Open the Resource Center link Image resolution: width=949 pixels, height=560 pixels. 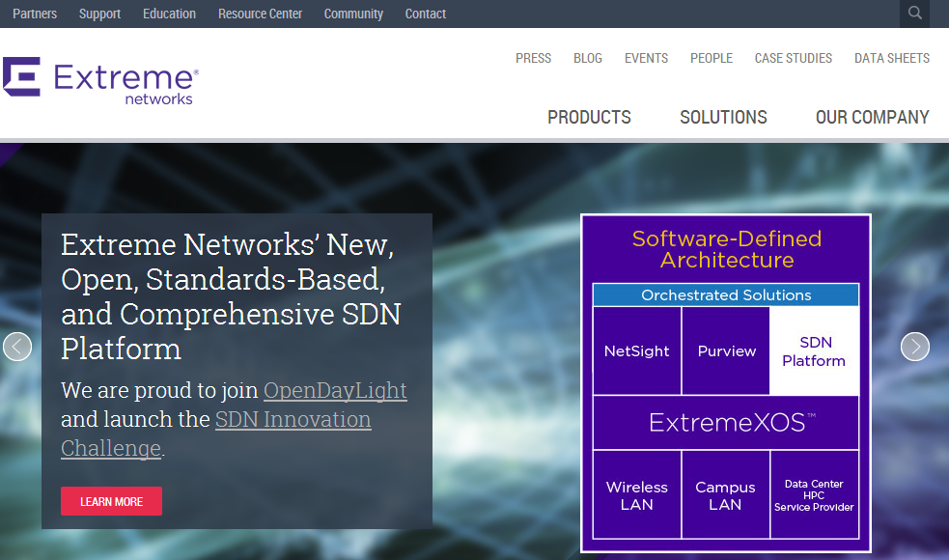click(261, 14)
